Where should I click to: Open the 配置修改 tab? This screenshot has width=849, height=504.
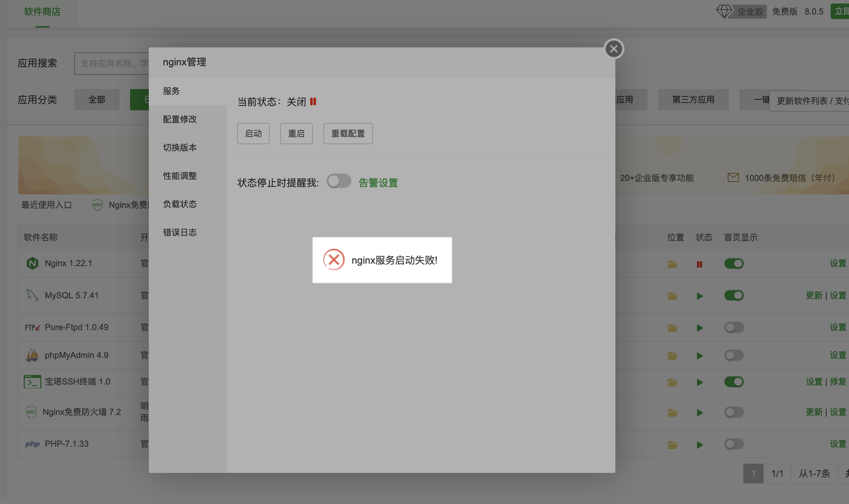click(x=188, y=119)
